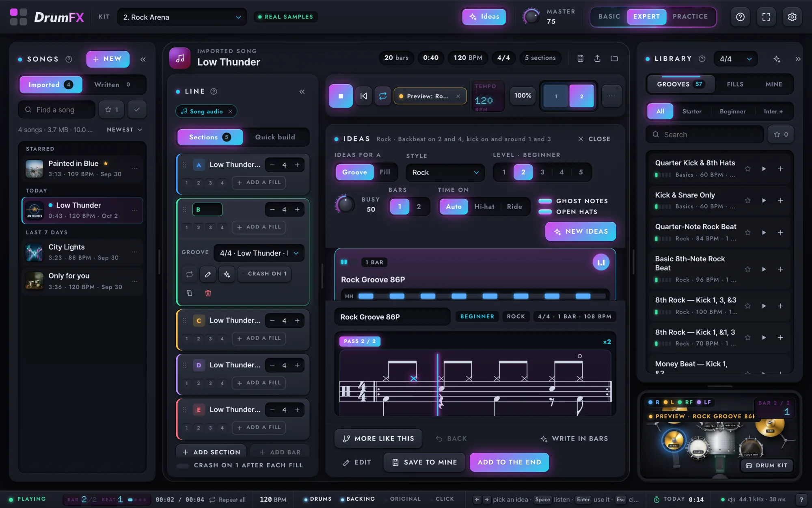The image size is (812, 508).
Task: Click Save to Mine button
Action: (424, 462)
